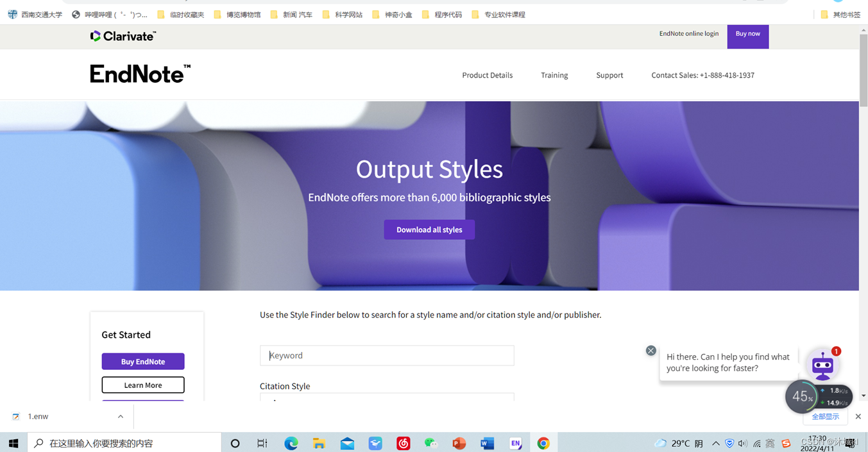Open Cortana circle icon
Screen dimensions: 868x452
click(235, 443)
